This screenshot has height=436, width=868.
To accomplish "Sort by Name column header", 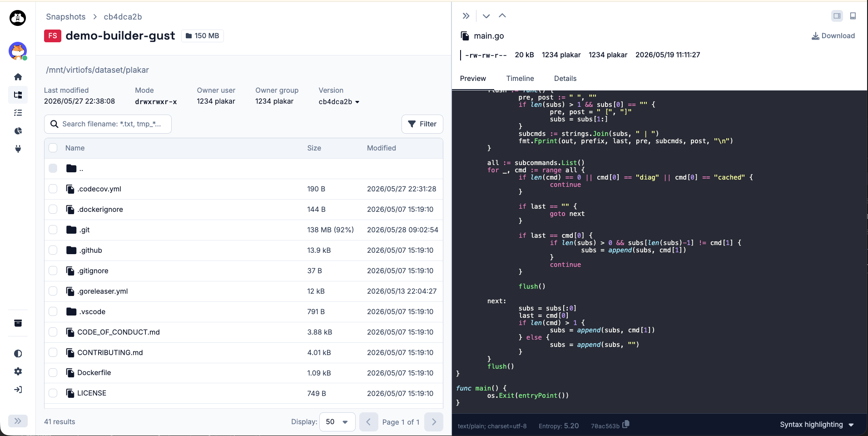I will coord(75,148).
